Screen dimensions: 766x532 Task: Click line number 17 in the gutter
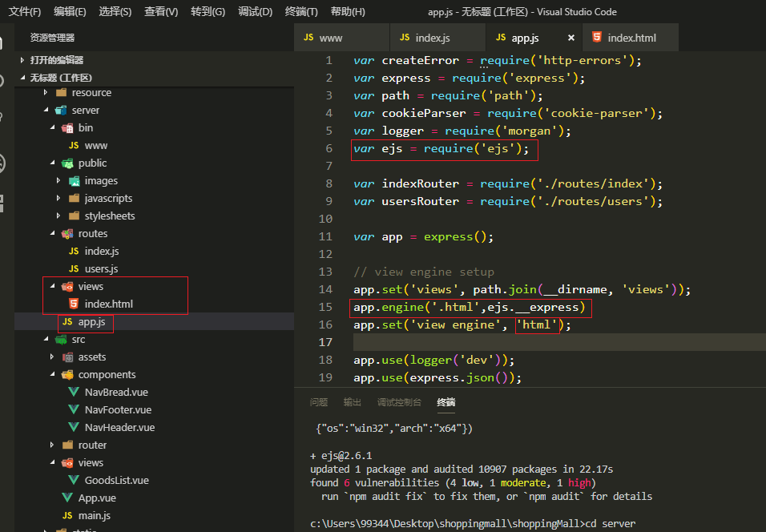pyautogui.click(x=325, y=343)
